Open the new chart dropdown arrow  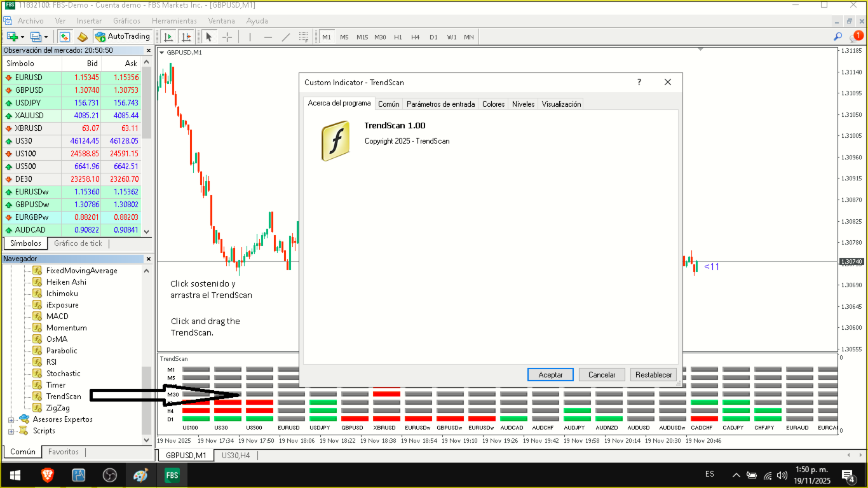point(22,37)
